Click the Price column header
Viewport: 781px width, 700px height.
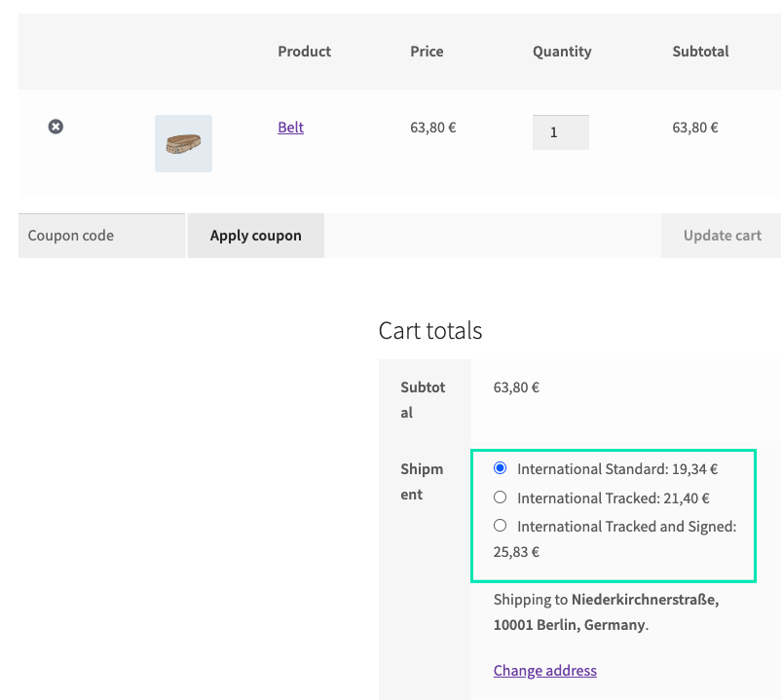427,52
